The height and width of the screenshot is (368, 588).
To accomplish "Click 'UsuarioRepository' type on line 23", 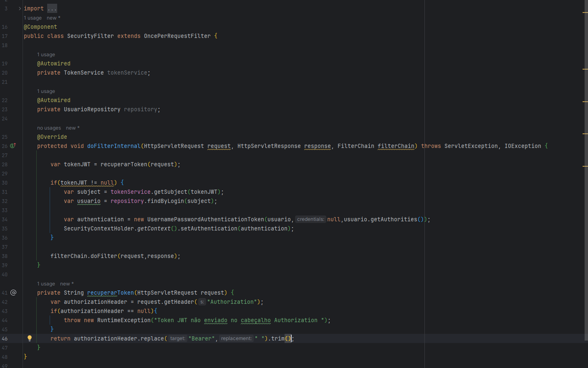I will tap(92, 109).
